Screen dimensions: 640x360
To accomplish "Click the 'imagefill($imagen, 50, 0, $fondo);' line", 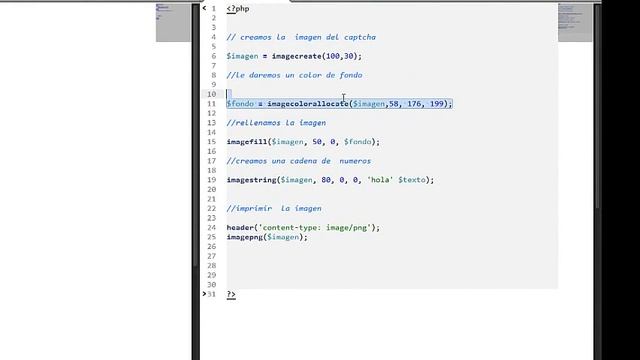I will tap(303, 142).
